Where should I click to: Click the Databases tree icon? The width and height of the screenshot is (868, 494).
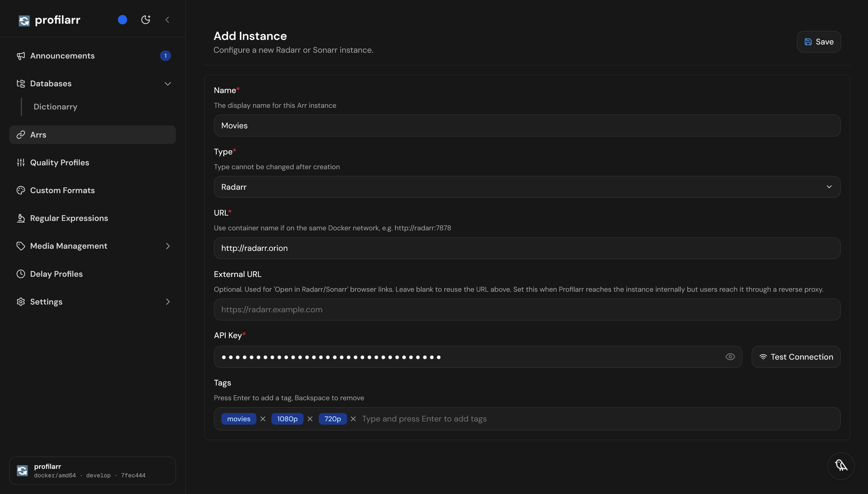21,83
